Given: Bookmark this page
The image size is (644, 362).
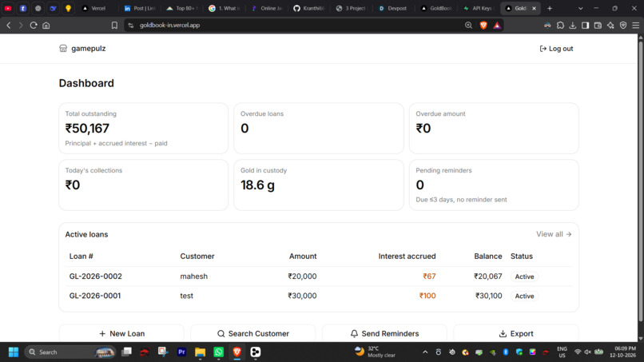Looking at the screenshot, I should [114, 26].
